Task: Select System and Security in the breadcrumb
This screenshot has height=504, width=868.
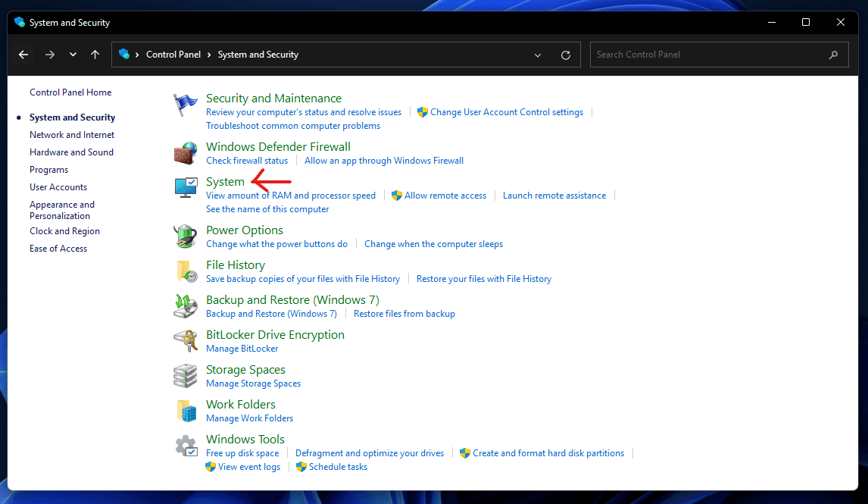Action: point(258,55)
